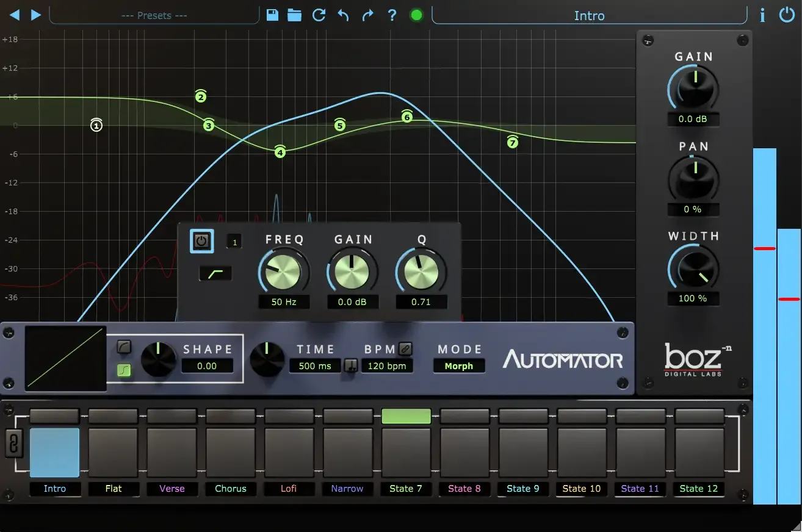Click the 0 % pan value
The width and height of the screenshot is (802, 532).
point(693,209)
